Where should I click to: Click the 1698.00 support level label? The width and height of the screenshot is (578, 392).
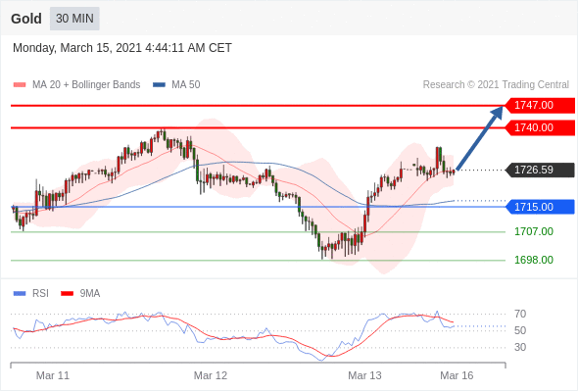click(x=534, y=260)
